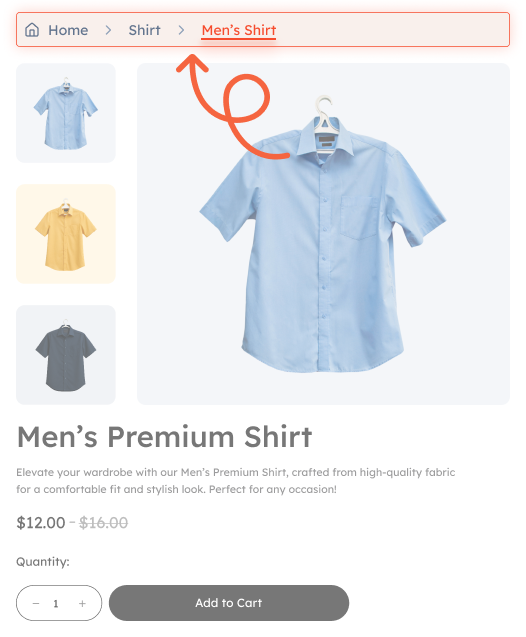Go to Home breadcrumb link
The height and width of the screenshot is (637, 526).
pos(68,30)
